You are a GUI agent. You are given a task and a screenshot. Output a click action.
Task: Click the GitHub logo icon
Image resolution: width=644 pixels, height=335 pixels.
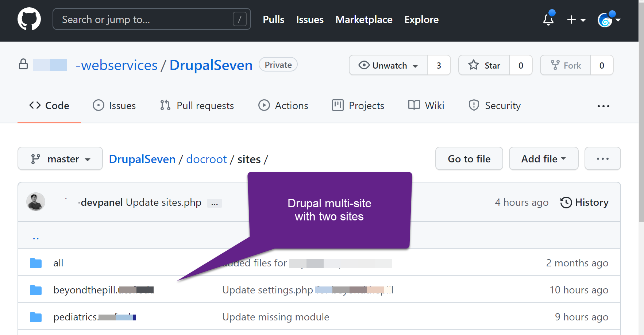pyautogui.click(x=29, y=19)
